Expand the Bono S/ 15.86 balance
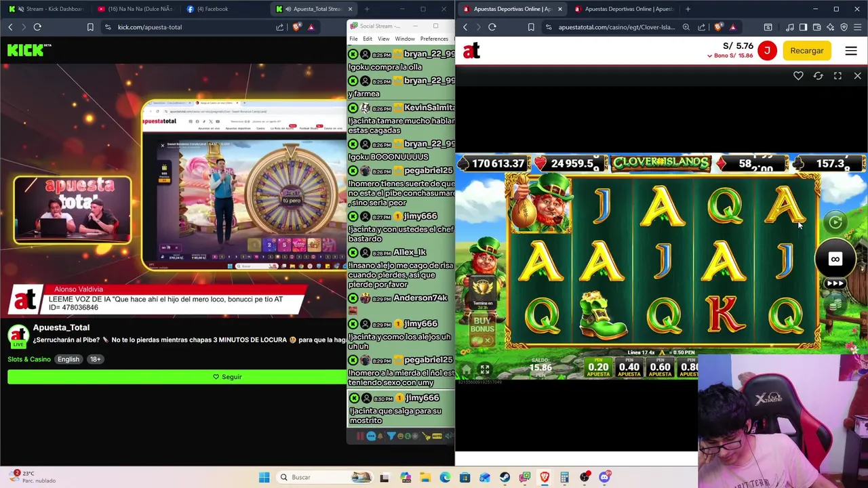Viewport: 868px width, 488px height. coord(730,56)
